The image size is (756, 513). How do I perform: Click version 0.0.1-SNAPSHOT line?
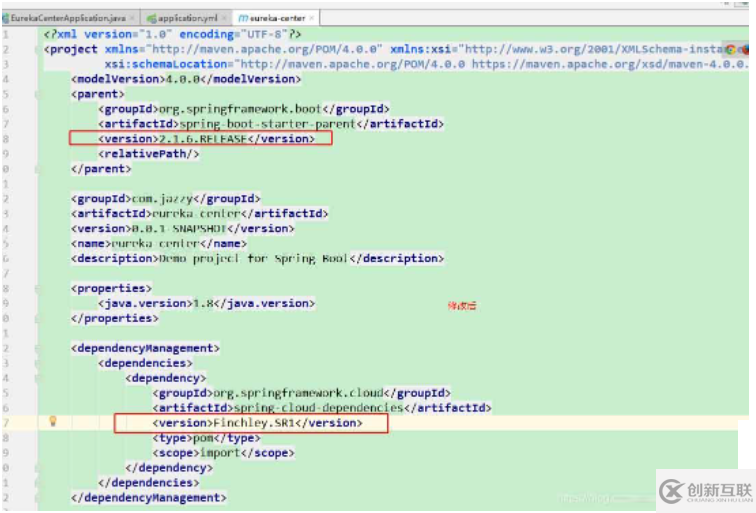click(182, 229)
